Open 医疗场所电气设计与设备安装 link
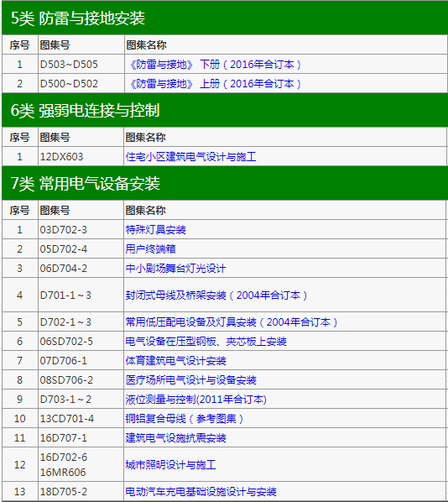The image size is (448, 502). [x=190, y=379]
